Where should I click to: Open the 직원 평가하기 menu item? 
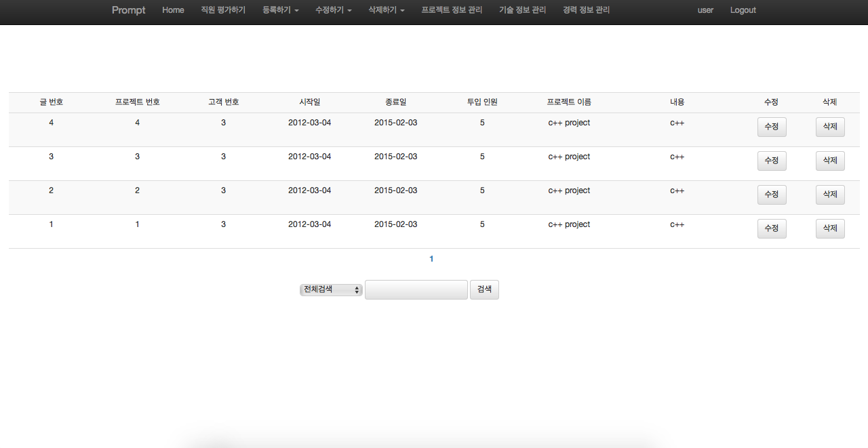tap(223, 10)
